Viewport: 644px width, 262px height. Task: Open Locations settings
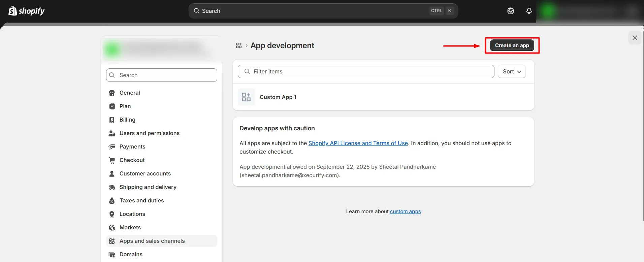pyautogui.click(x=162, y=214)
